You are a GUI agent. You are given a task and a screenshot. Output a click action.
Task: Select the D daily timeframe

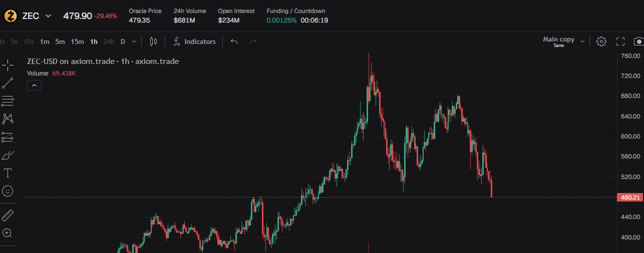point(123,42)
